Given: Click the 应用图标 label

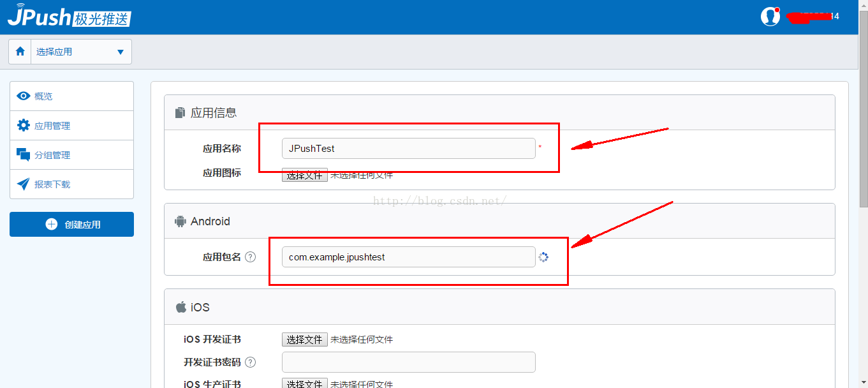Looking at the screenshot, I should tap(222, 173).
